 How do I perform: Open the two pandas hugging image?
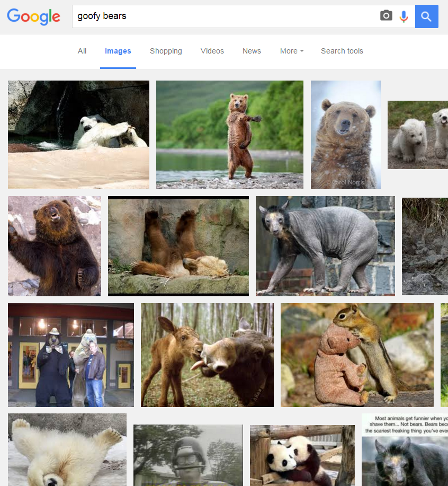tap(302, 455)
